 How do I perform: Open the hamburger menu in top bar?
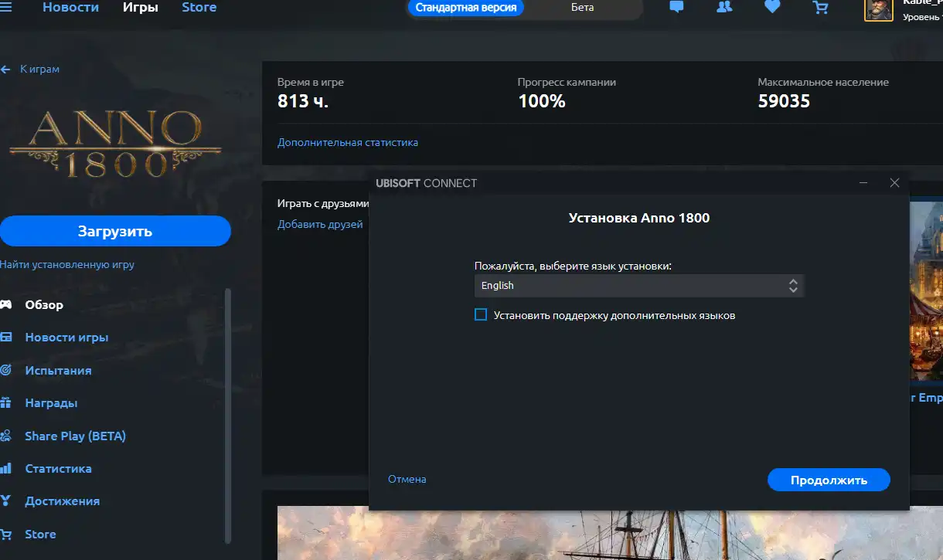(5, 8)
